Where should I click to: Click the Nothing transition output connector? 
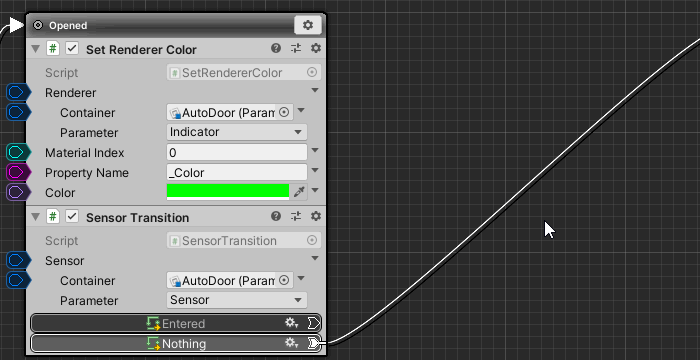(314, 343)
